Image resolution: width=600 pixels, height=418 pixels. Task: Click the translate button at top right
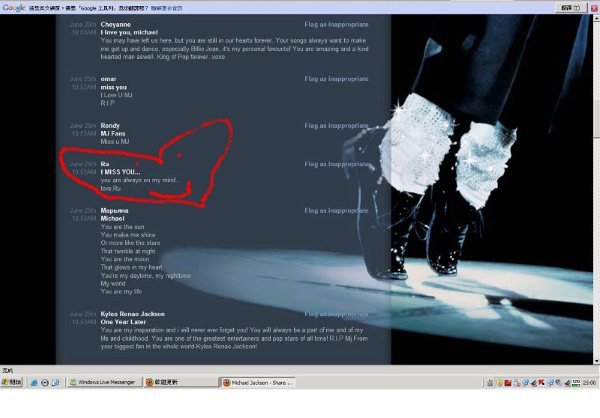(x=571, y=7)
